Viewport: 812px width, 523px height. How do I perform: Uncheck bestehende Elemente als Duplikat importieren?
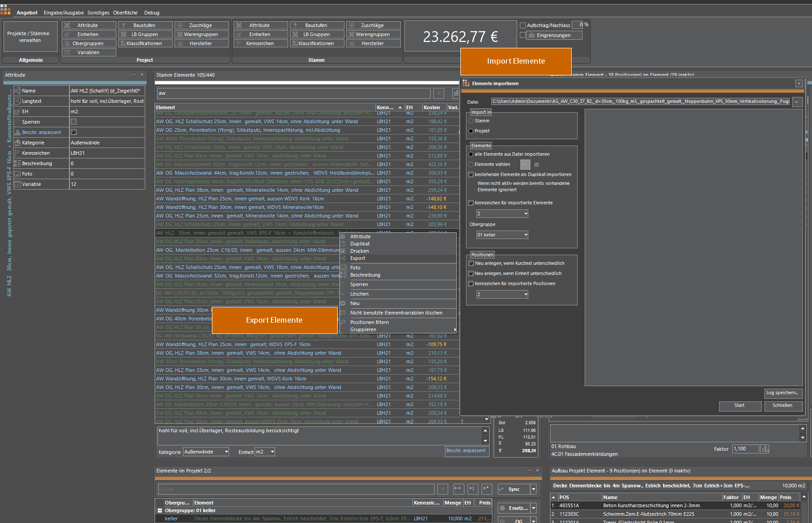coord(471,174)
